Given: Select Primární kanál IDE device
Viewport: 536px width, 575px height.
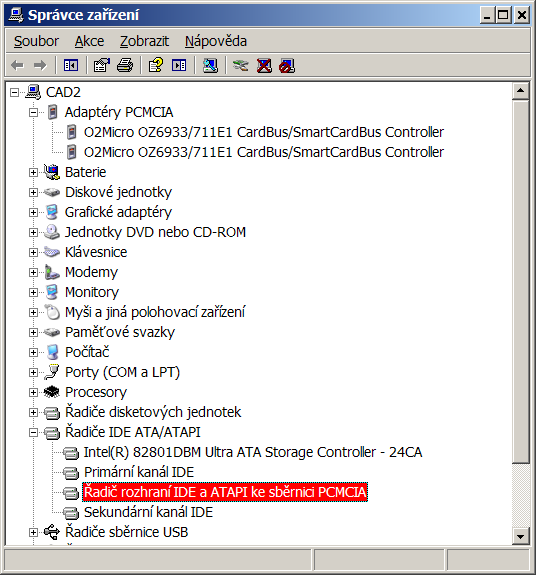Looking at the screenshot, I should [x=139, y=472].
